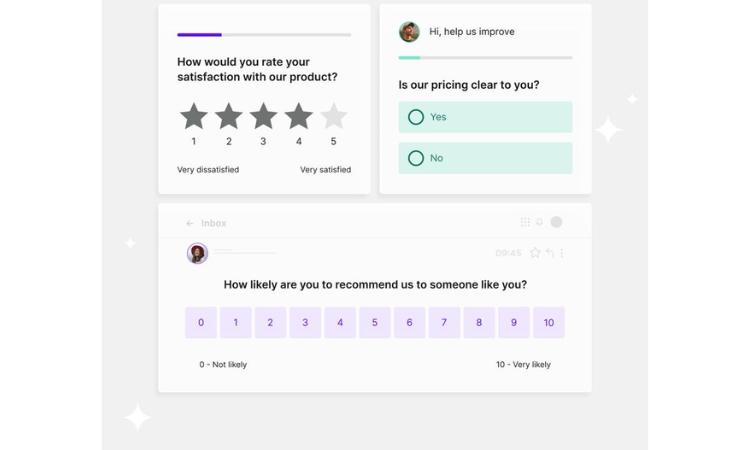This screenshot has width=750, height=450.
Task: Click the green pricing survey progress bar
Action: pos(410,58)
